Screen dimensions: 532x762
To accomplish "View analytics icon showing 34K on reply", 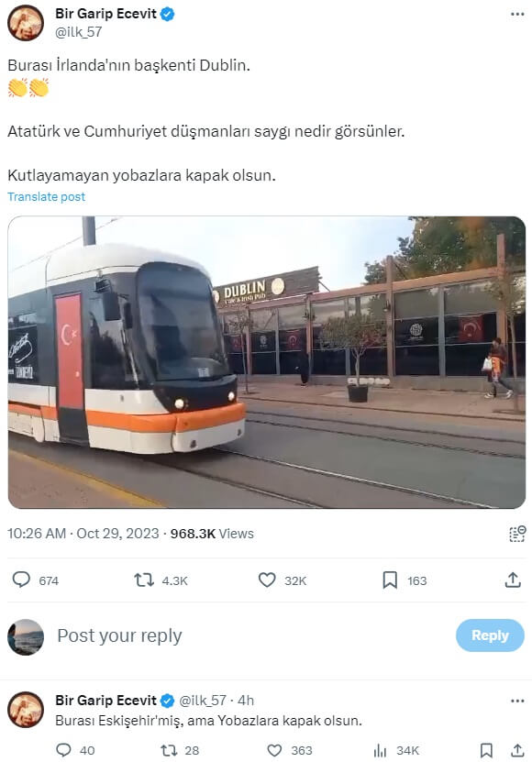I will tap(381, 750).
